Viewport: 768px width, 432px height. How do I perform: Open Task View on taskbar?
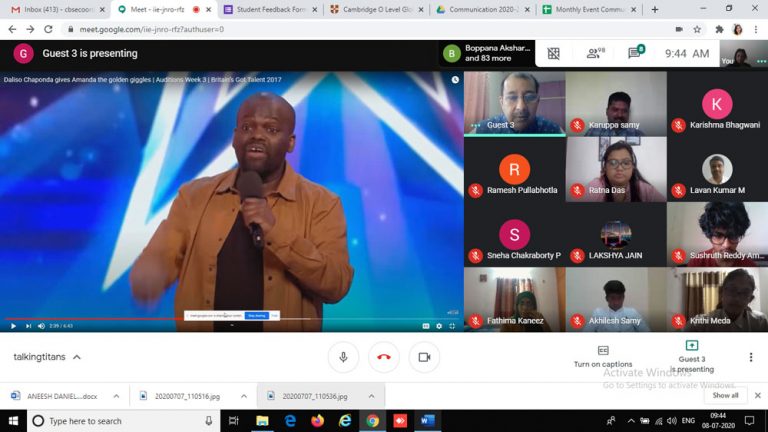tap(234, 421)
